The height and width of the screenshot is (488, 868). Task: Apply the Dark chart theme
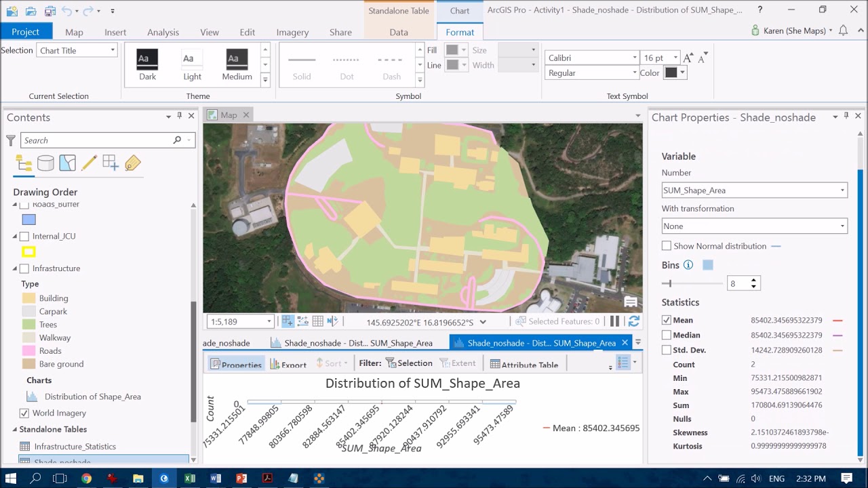click(x=147, y=65)
